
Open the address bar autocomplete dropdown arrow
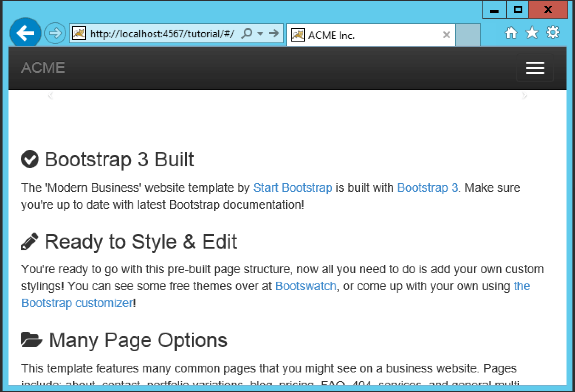pos(260,34)
